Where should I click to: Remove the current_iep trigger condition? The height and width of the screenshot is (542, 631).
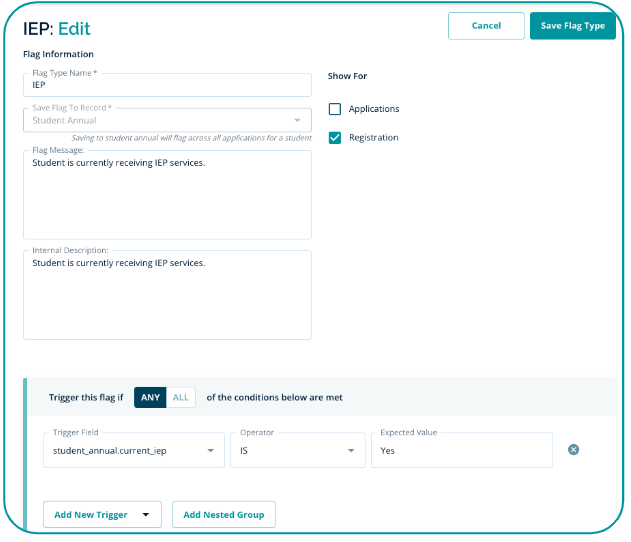pos(574,450)
